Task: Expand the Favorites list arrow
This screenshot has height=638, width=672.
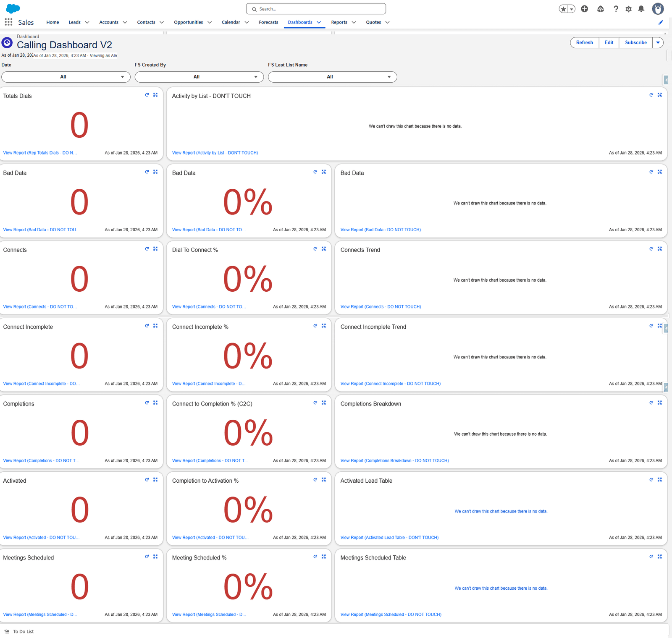Action: point(572,9)
